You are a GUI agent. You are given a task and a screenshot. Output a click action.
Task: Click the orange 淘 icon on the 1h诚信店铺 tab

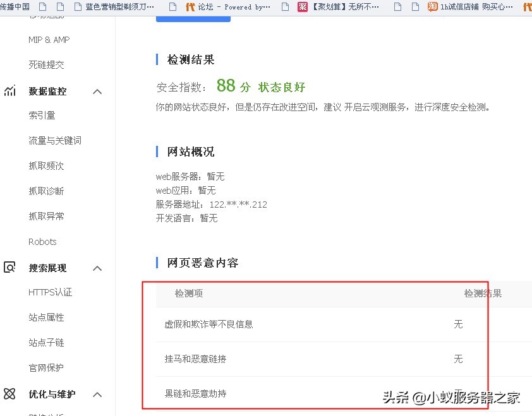[x=432, y=7]
